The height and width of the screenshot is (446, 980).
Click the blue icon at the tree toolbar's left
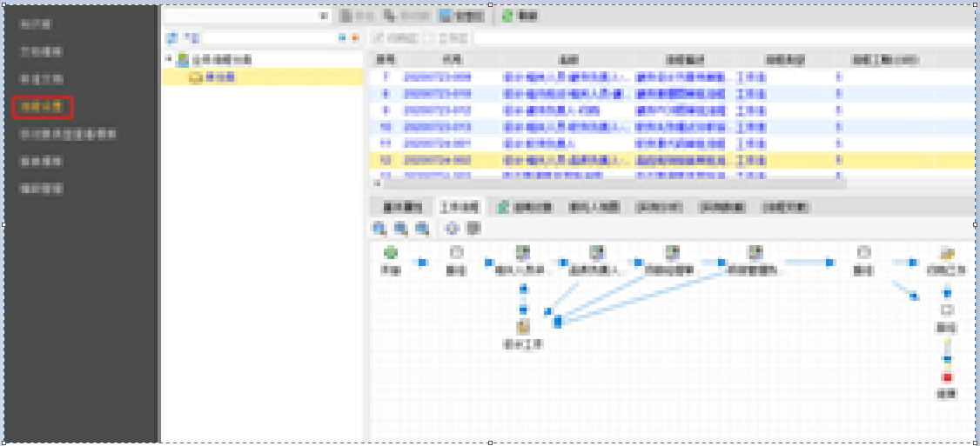click(x=171, y=38)
